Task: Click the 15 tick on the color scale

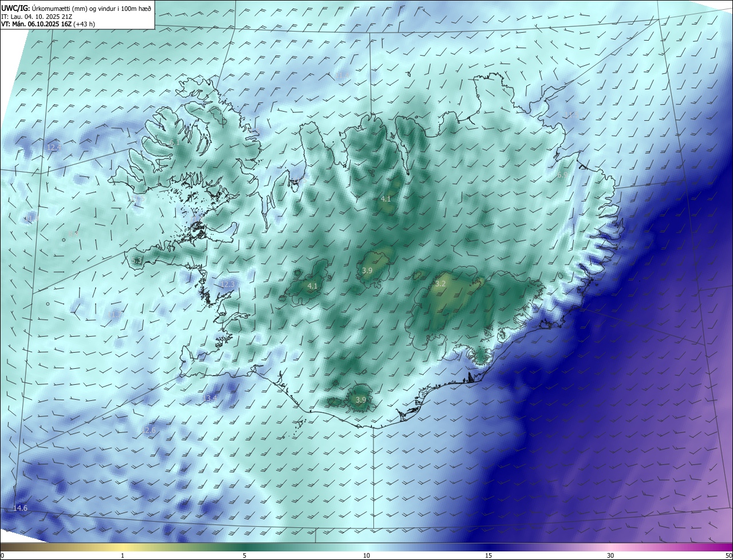Action: (488, 555)
